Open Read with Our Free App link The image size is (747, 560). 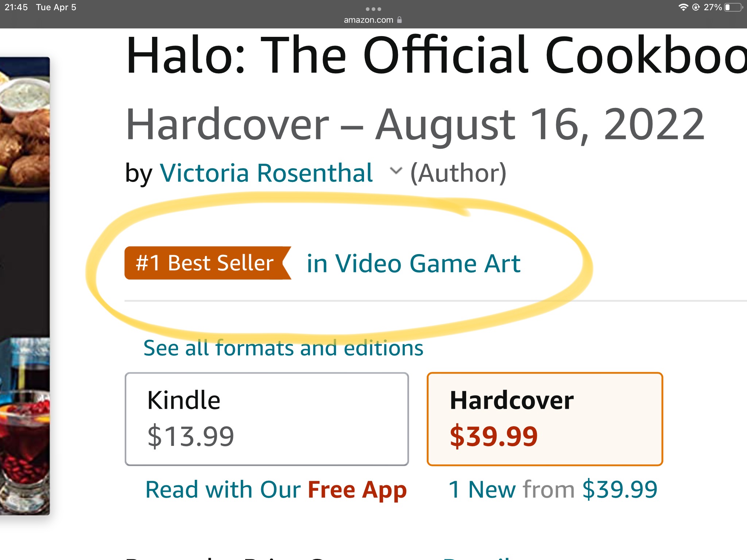(x=276, y=489)
